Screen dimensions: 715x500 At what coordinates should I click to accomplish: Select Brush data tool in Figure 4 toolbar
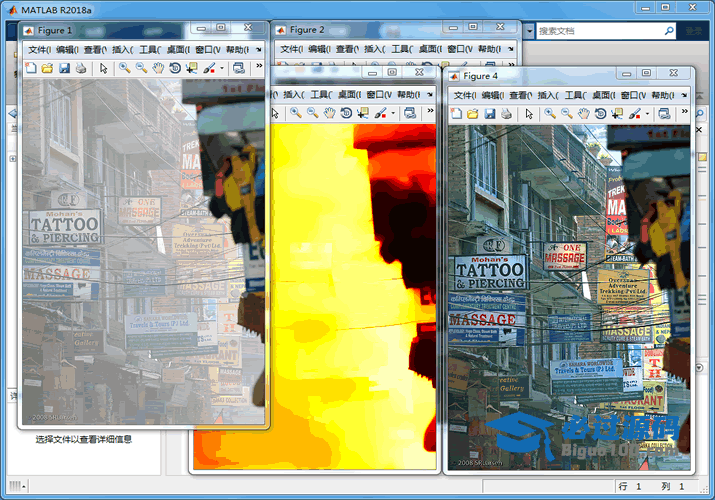coord(635,113)
